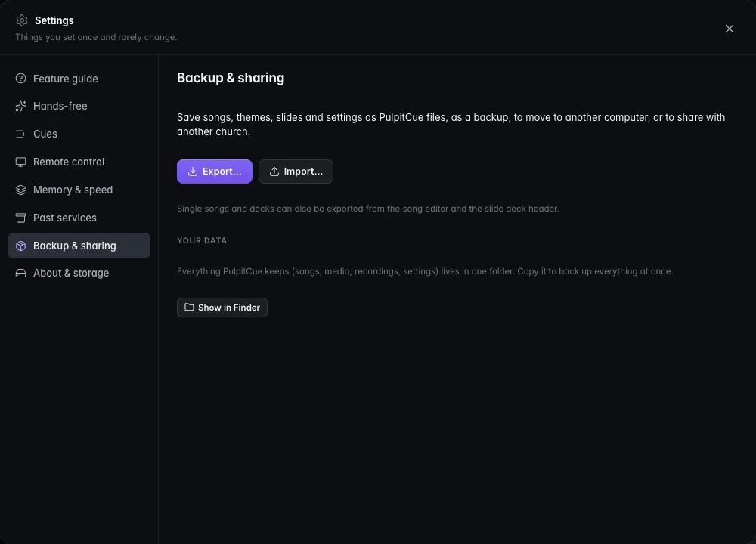Click the YOUR DATA section label
The height and width of the screenshot is (544, 756).
point(202,240)
